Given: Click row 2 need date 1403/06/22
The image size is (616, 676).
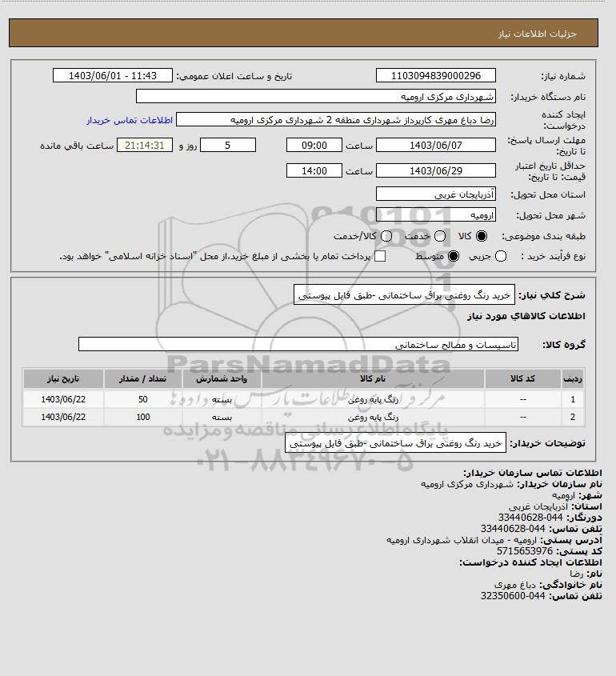Looking at the screenshot, I should (63, 418).
